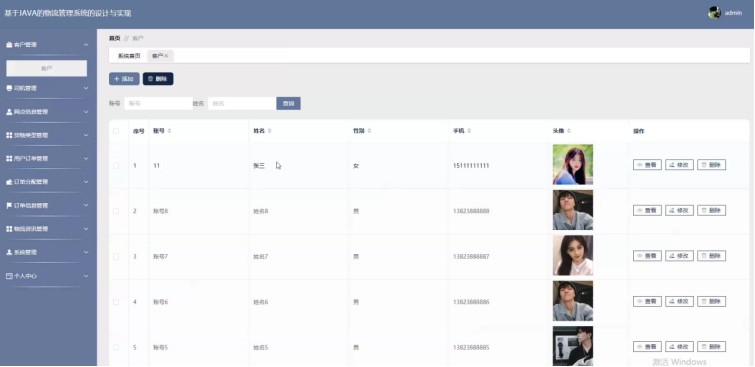The image size is (755, 367).
Task: Collapse the 客户管理 sidebar section
Action: tap(47, 45)
